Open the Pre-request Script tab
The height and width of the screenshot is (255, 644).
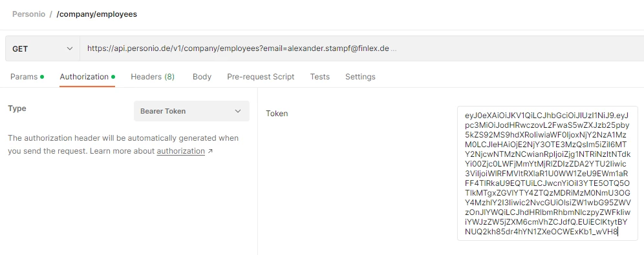(261, 77)
